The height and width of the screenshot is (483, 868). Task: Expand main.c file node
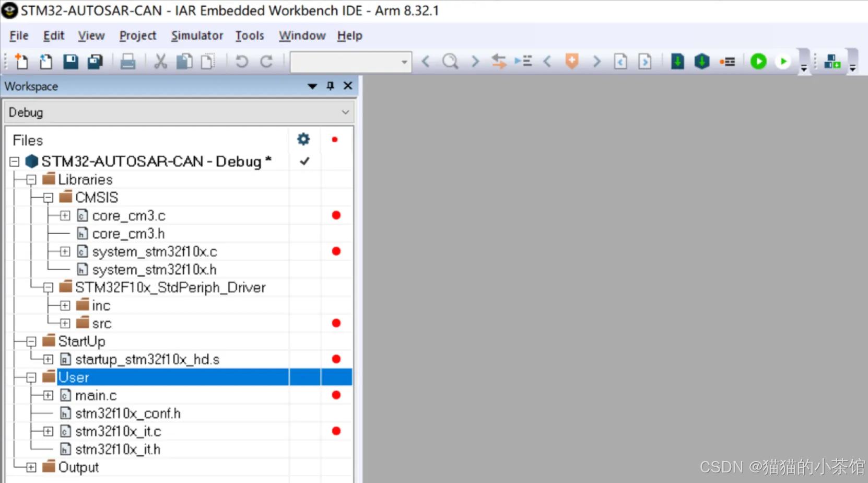[x=48, y=395]
